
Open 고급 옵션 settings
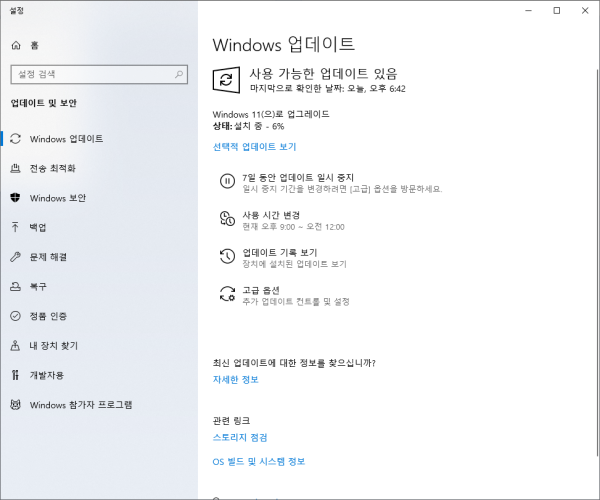(x=261, y=290)
